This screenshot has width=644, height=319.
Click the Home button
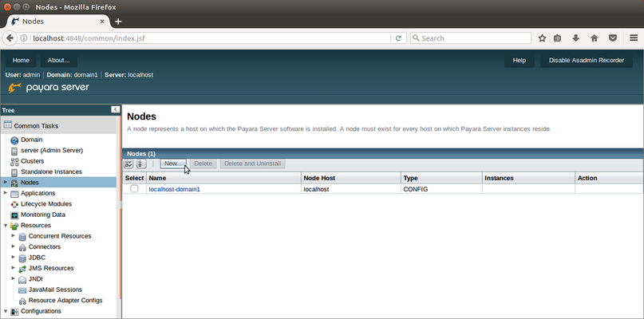pos(21,61)
